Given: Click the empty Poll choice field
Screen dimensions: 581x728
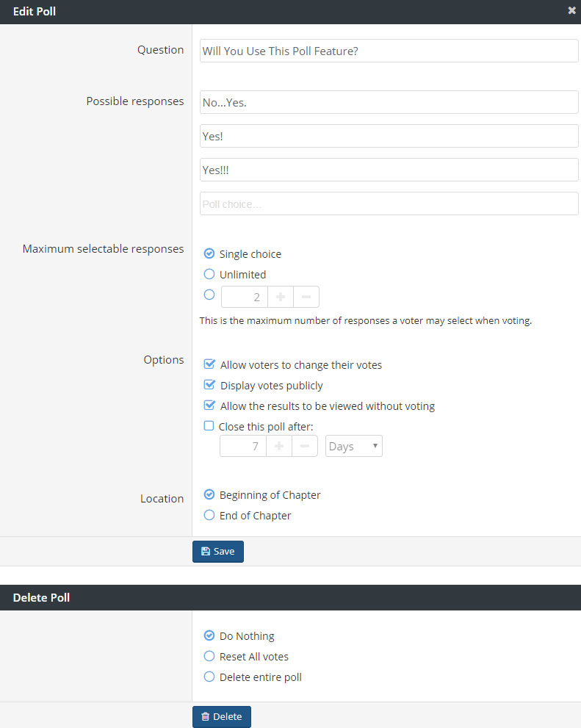Looking at the screenshot, I should pos(389,203).
